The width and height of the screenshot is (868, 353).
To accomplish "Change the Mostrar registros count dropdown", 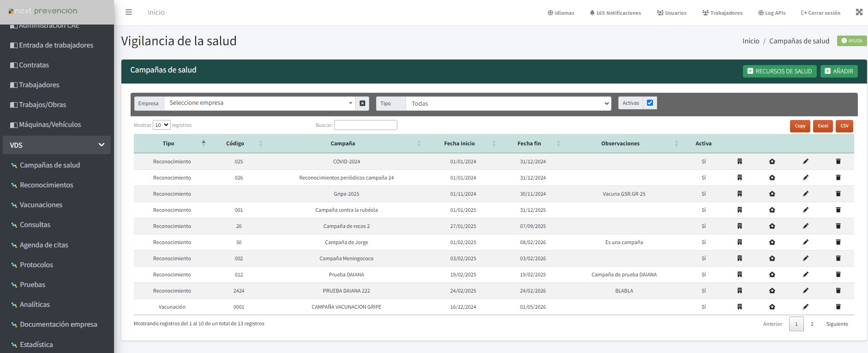I will point(162,125).
